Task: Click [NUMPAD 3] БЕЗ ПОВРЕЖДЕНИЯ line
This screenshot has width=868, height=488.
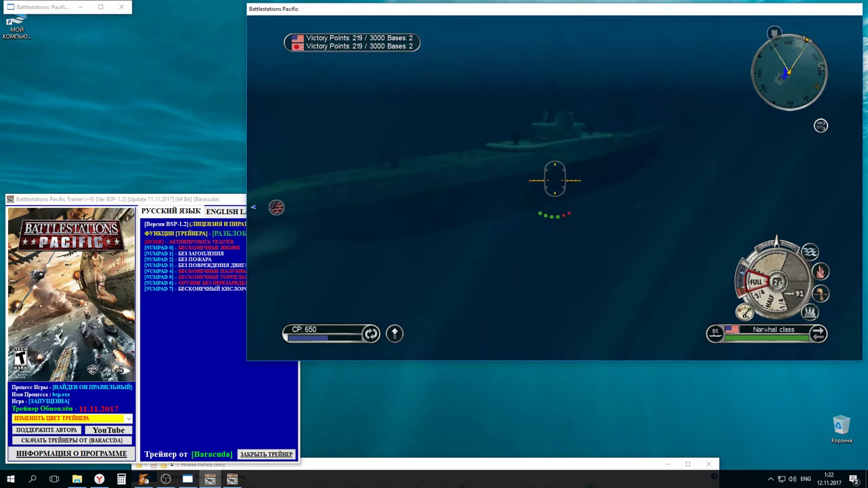Action: (x=195, y=265)
